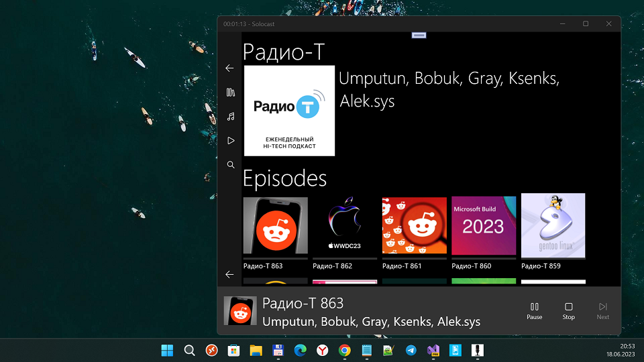Open the now playing icon in the sidebar
644x362 pixels.
point(230,141)
